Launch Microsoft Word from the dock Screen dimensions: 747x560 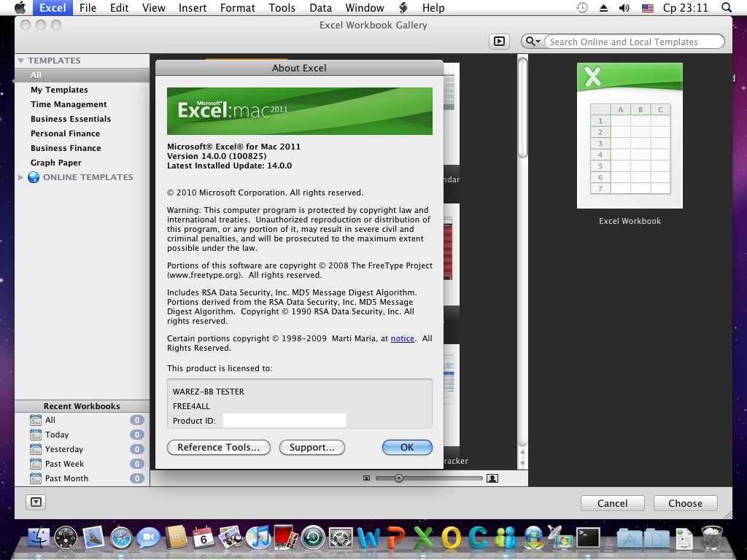tap(368, 537)
